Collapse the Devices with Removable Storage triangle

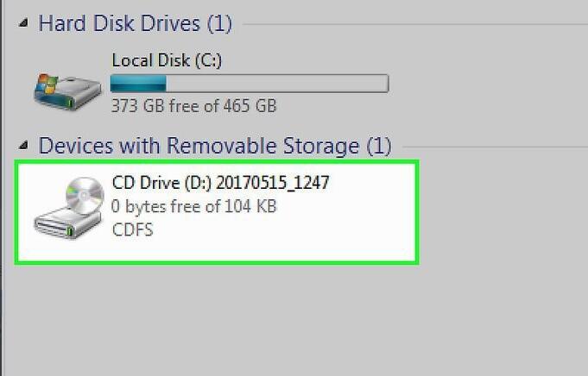pos(23,145)
